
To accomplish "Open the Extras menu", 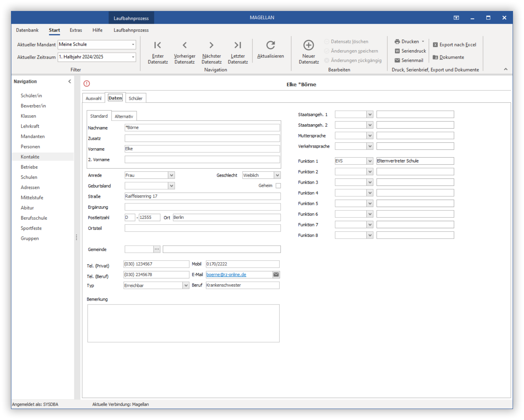I will click(76, 30).
